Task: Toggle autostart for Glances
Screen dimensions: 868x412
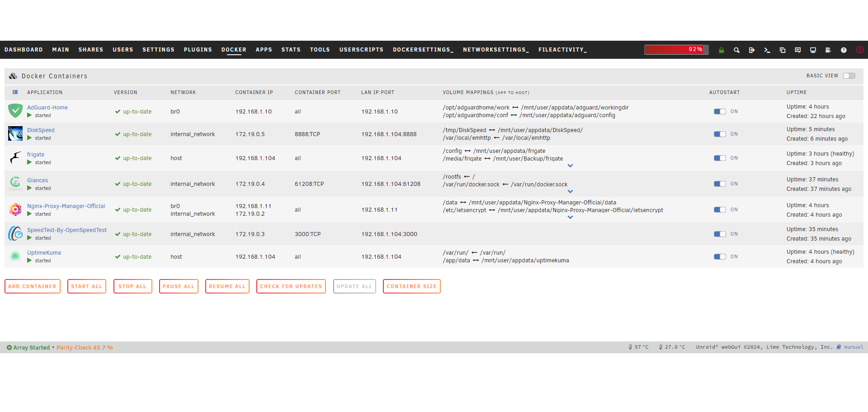Action: 720,184
